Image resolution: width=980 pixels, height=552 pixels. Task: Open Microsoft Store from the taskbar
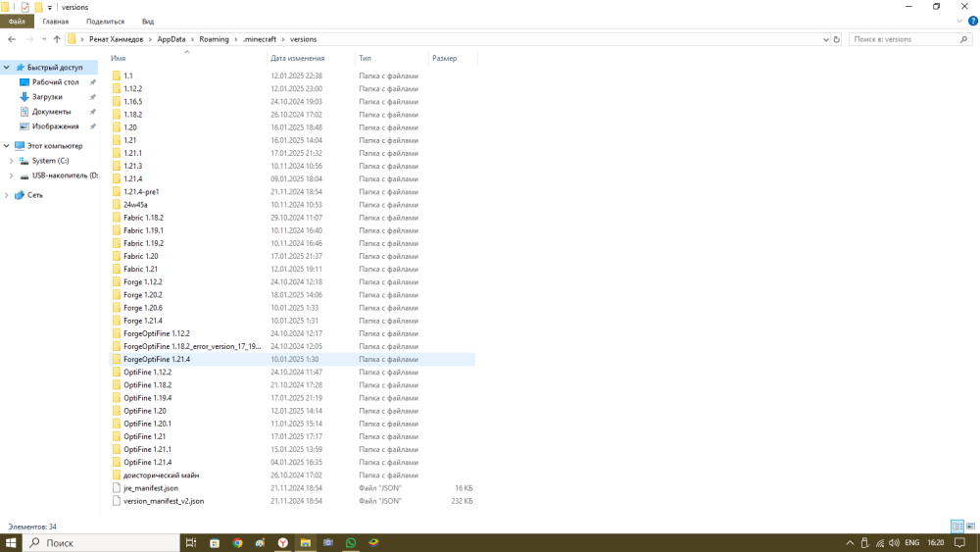[x=215, y=542]
